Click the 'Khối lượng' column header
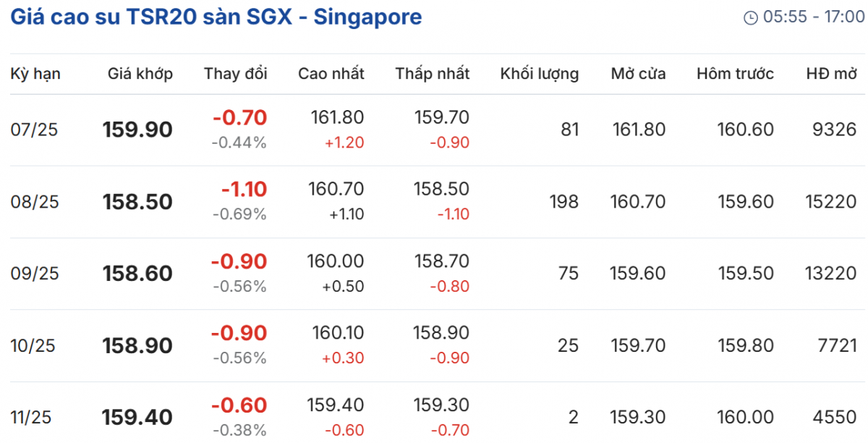The height and width of the screenshot is (443, 868). click(x=540, y=73)
